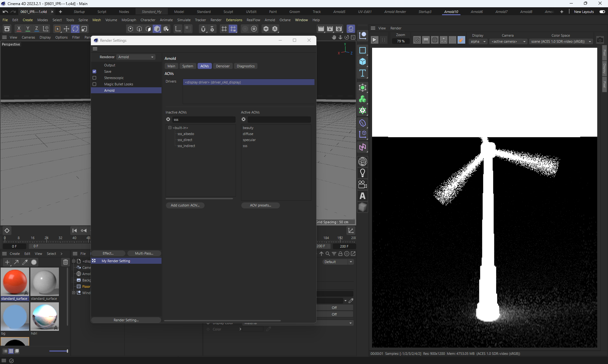
Task: Clear the Inactive AOVs search filter
Action: [168, 120]
